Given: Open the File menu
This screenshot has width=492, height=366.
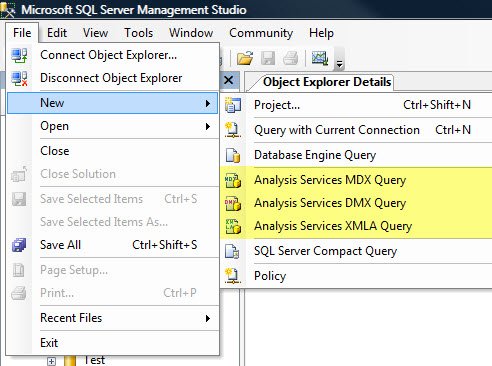Looking at the screenshot, I should (x=22, y=33).
